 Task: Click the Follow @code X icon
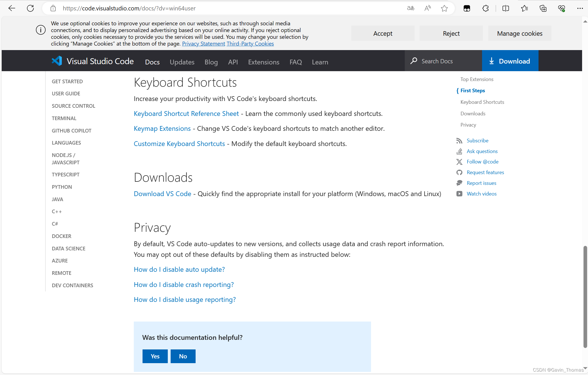click(459, 162)
